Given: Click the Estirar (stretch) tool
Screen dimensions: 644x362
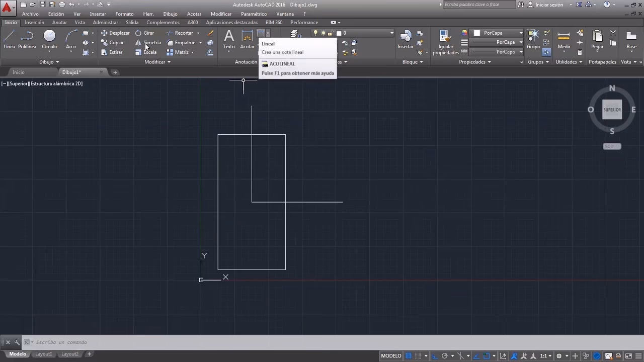Looking at the screenshot, I should pos(112,52).
